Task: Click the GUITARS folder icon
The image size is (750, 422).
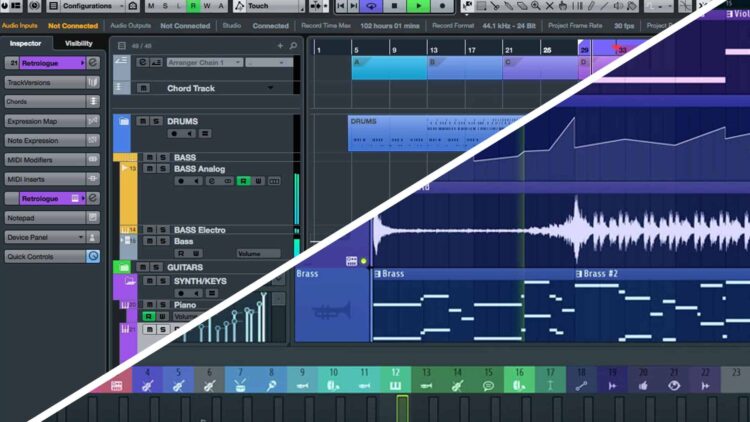Action: tap(123, 267)
